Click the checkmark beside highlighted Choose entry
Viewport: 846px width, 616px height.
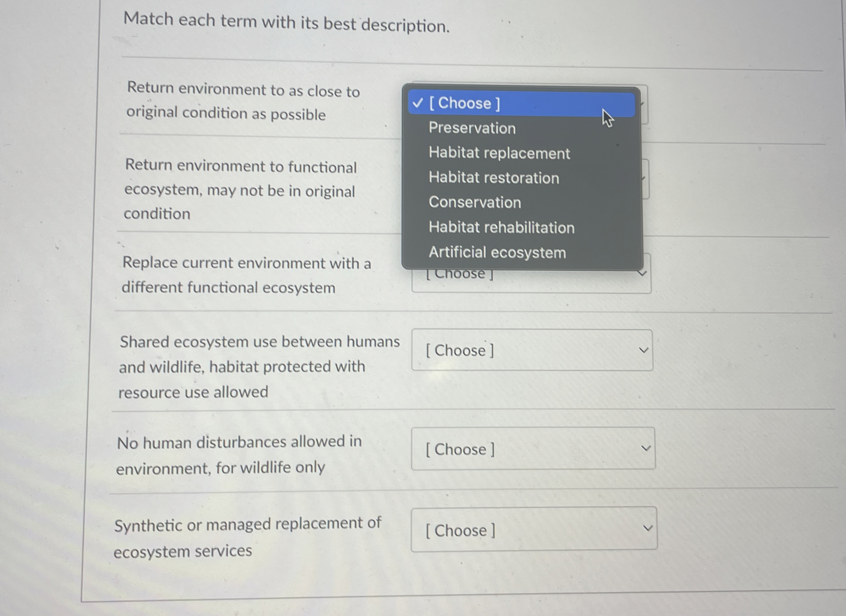pos(418,103)
